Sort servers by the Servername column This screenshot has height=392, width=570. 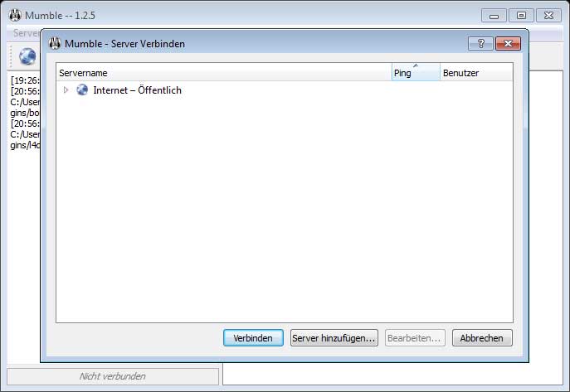[224, 73]
